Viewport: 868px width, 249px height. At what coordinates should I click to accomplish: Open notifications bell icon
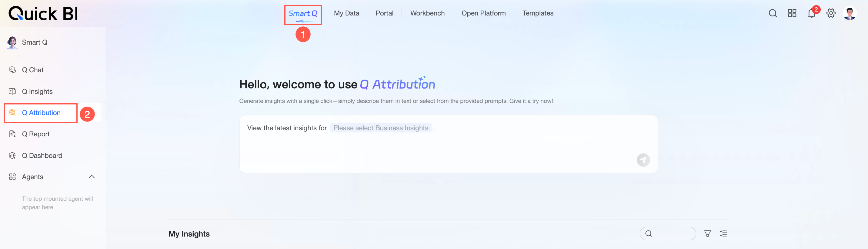coord(811,13)
